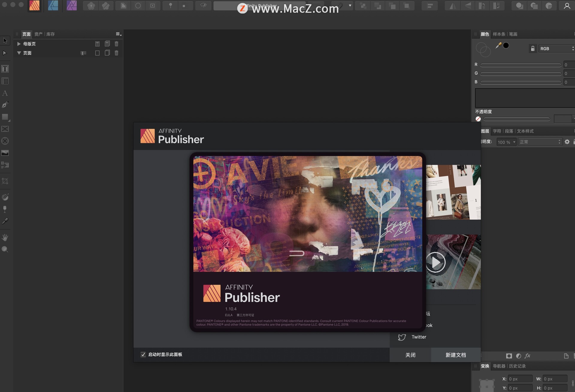Open the RGB colour model dropdown
575x392 pixels.
pyautogui.click(x=556, y=48)
